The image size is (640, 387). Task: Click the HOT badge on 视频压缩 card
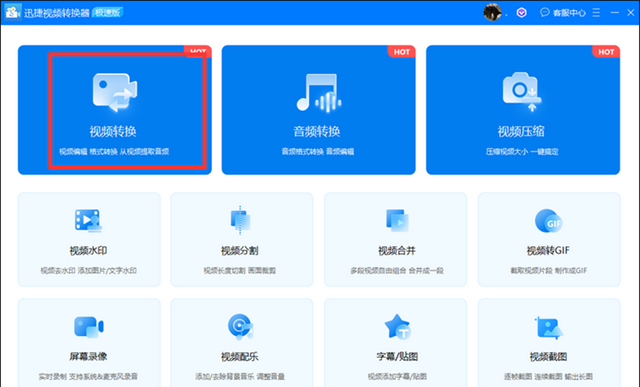tap(606, 52)
